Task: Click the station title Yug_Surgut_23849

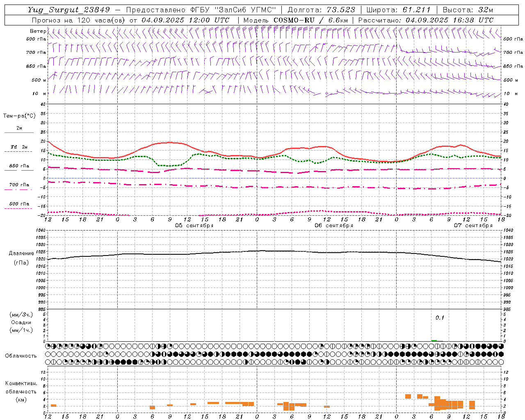Action: click(68, 10)
